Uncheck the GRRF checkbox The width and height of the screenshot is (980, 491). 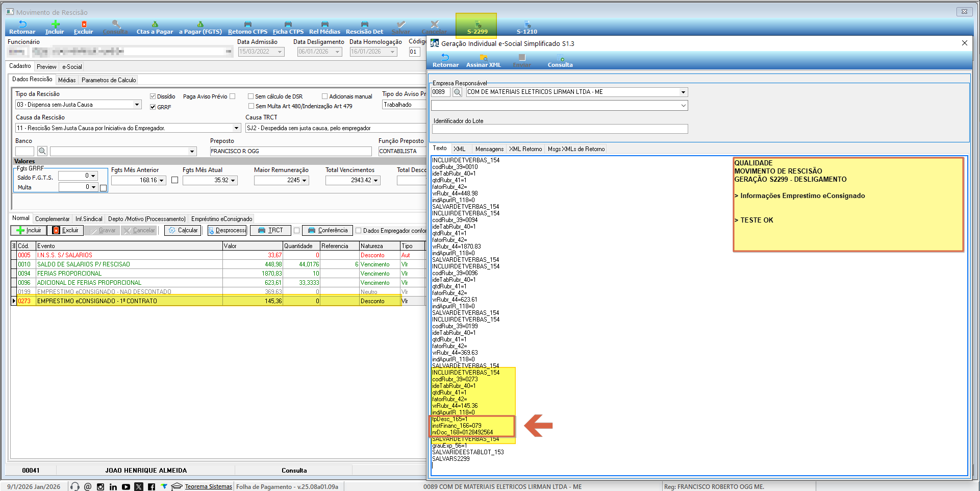(153, 107)
